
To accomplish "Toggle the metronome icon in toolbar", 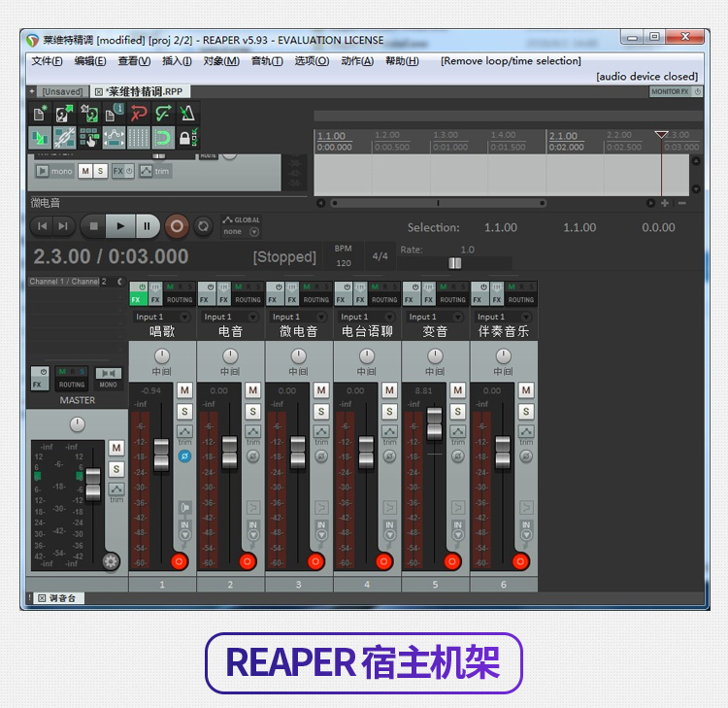I will [x=187, y=114].
